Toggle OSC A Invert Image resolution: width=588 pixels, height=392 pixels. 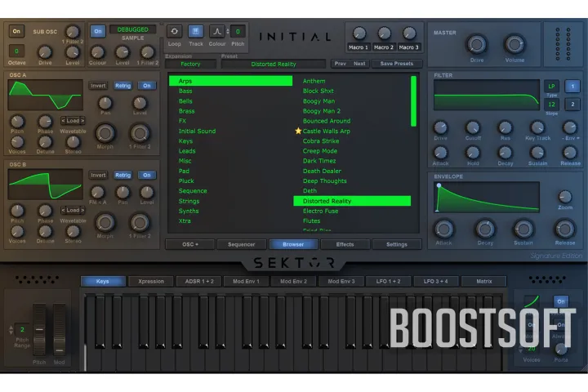[98, 86]
